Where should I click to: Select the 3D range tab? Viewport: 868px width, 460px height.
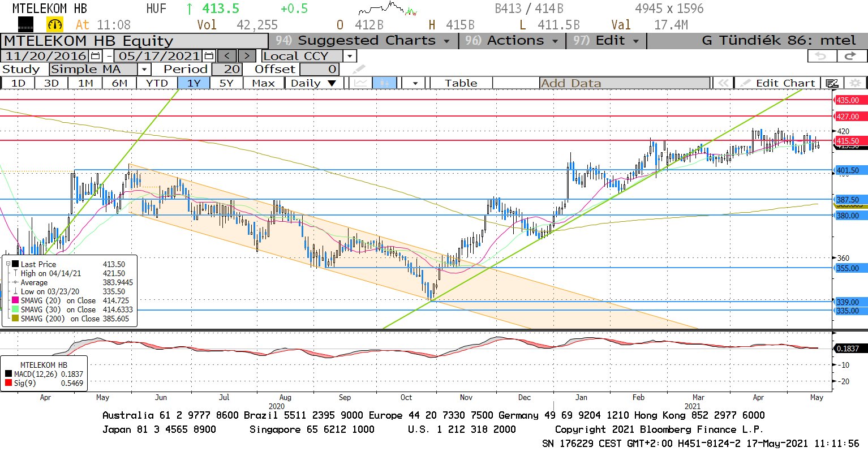(51, 83)
